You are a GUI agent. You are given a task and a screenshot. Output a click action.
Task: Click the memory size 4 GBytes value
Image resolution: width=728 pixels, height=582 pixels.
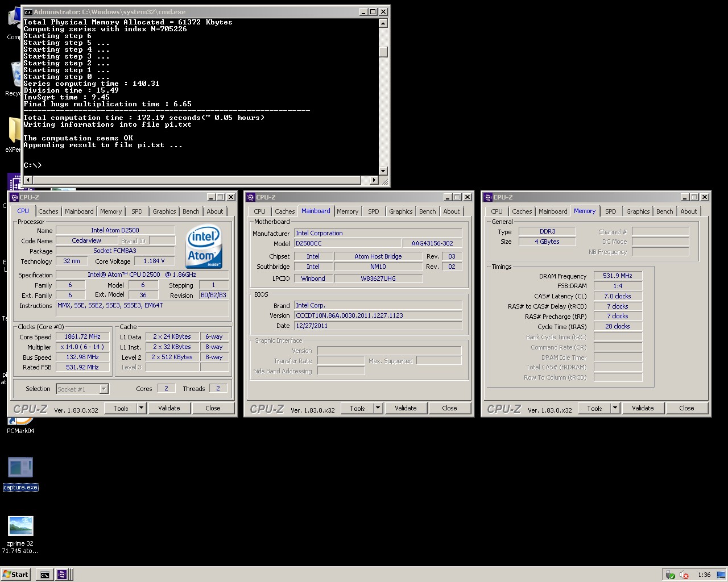coord(547,242)
